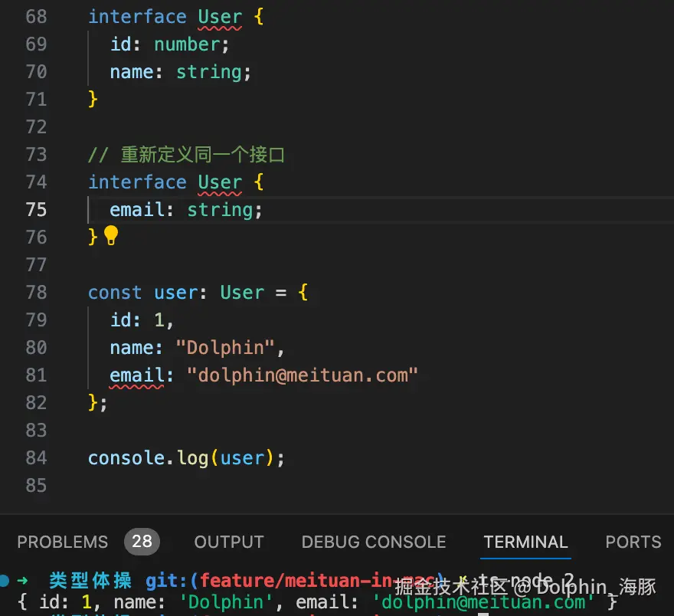Select the TERMINAL tab
Screen dimensions: 674x616
coord(525,542)
